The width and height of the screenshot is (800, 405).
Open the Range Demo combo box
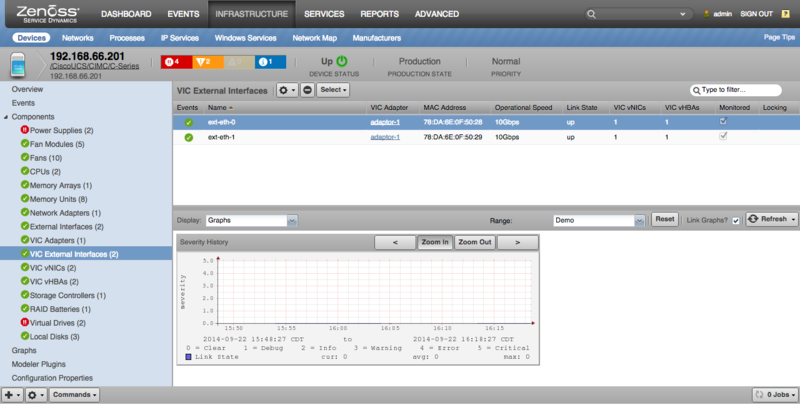point(599,220)
